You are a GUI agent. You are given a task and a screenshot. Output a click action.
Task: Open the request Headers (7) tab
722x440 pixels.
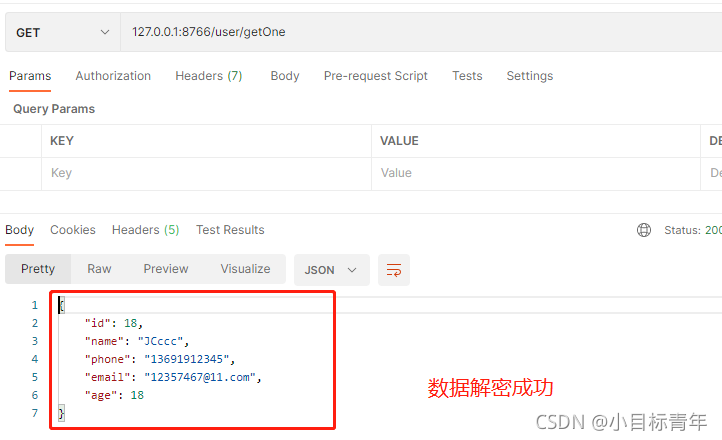pyautogui.click(x=209, y=76)
